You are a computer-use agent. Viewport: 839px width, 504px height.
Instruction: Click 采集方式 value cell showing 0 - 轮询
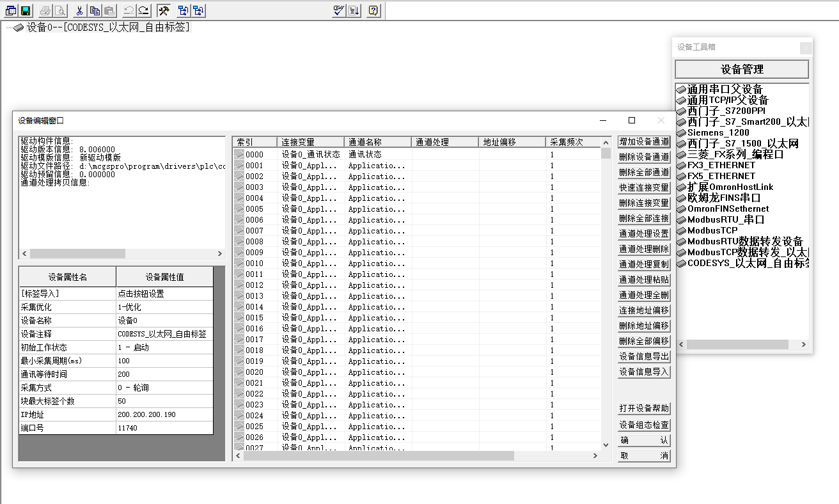coord(164,388)
